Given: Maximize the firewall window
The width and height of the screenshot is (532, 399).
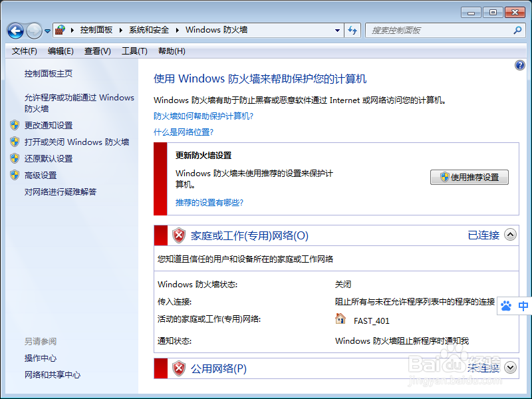Looking at the screenshot, I should click(x=493, y=13).
